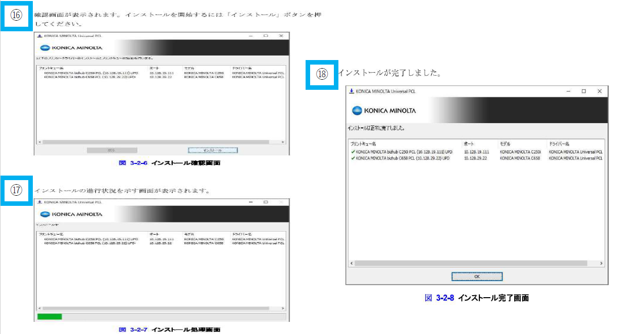
Task: Select bizhub C658 row in progress dialog
Action: coord(90,243)
